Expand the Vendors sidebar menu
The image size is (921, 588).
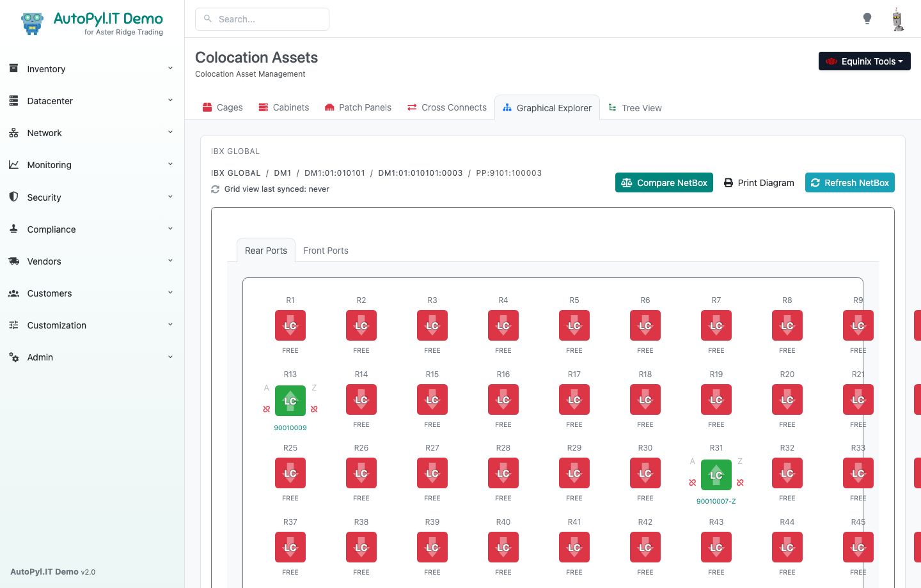pos(92,261)
